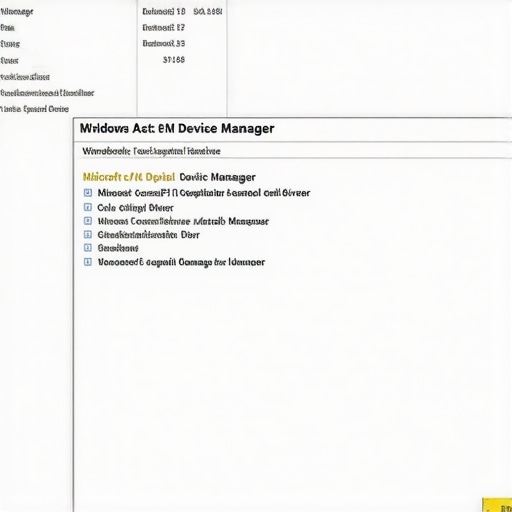Expand the single-word fifth tree node
Screen dimensions: 512x512
tap(88, 248)
